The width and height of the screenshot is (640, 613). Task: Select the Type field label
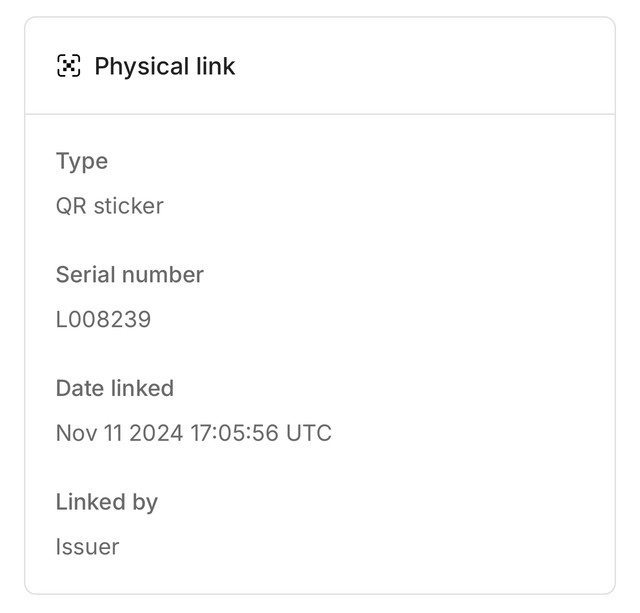82,162
